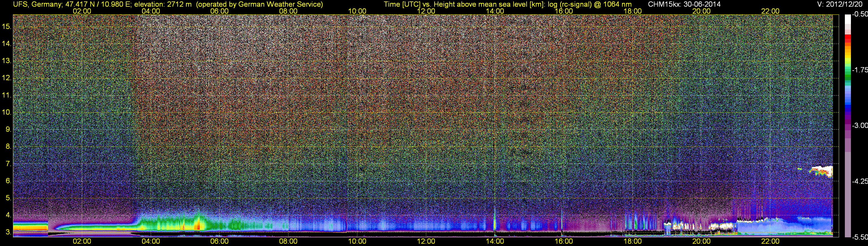The image size is (868, 246).
Task: Click the 10. km height axis label
Action: pos(6,112)
